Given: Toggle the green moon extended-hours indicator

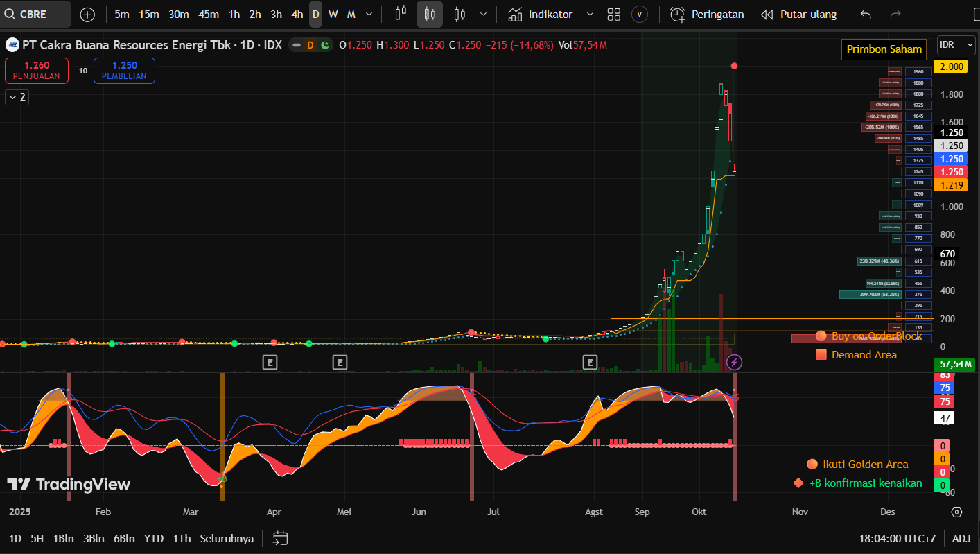Looking at the screenshot, I should pyautogui.click(x=323, y=45).
